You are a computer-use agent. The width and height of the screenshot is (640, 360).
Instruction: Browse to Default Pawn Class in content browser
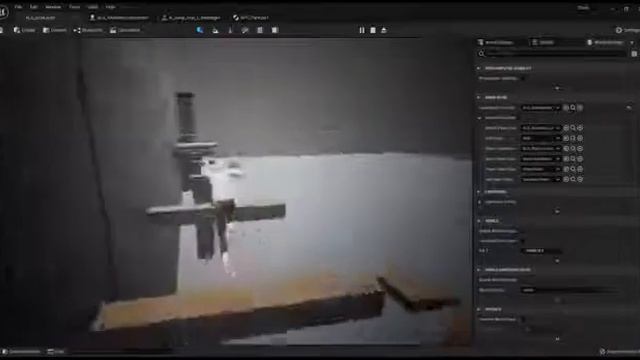click(x=573, y=128)
